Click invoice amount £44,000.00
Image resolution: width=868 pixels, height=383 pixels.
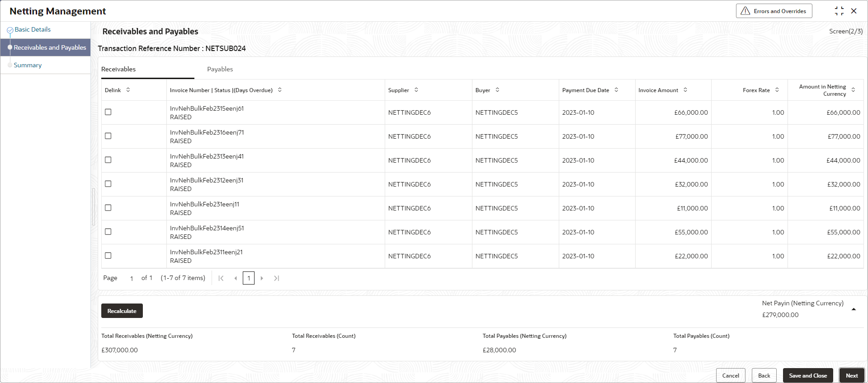click(x=691, y=160)
